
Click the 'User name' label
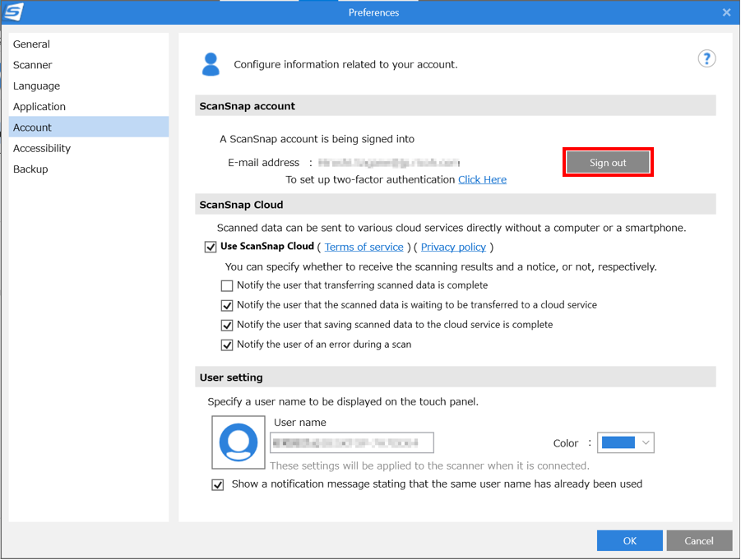pyautogui.click(x=300, y=423)
